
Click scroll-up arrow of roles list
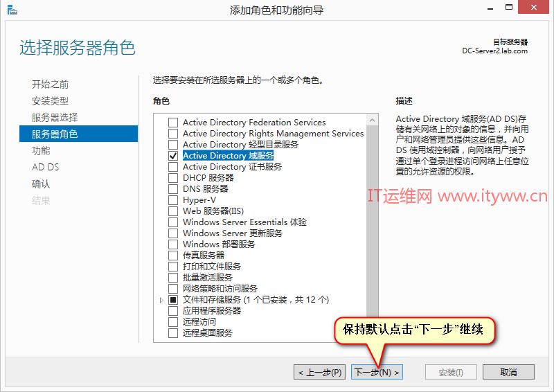[372, 121]
